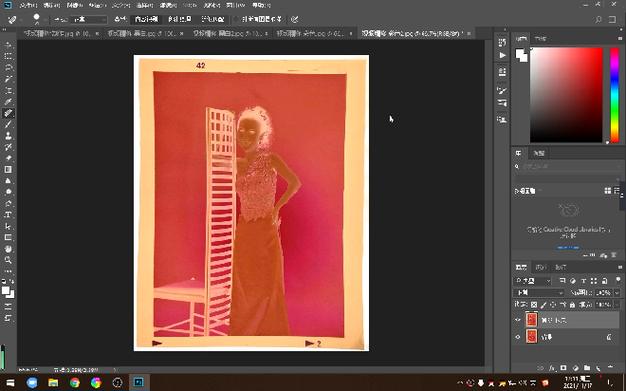Image resolution: width=626 pixels, height=391 pixels.
Task: Switch to the 路径 Paths tab
Action: (560, 267)
